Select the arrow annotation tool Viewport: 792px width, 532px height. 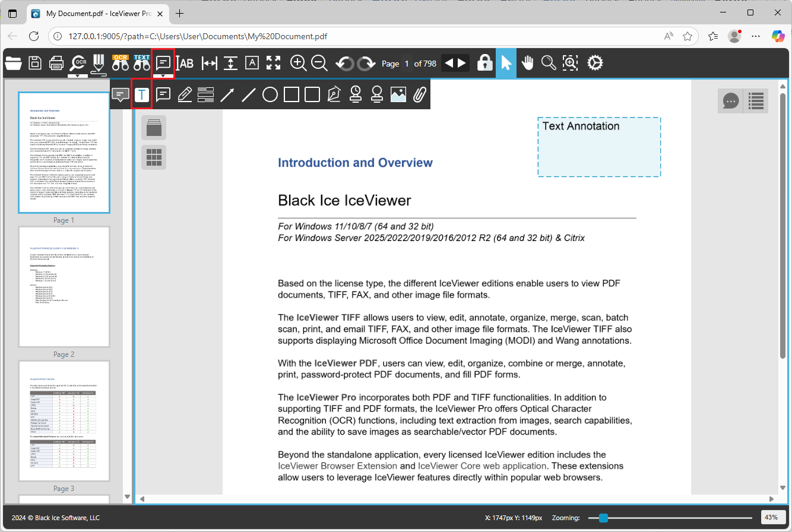[227, 94]
